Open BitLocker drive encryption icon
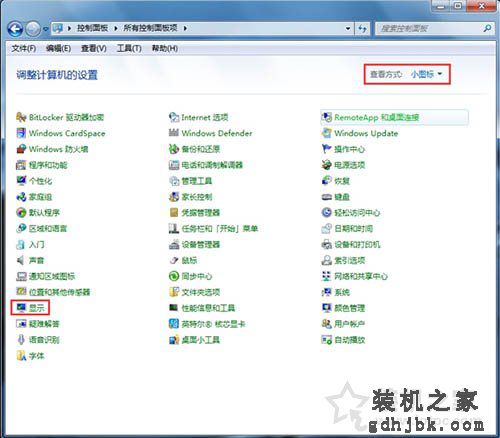Screen dimensions: 500x438 pos(21,117)
